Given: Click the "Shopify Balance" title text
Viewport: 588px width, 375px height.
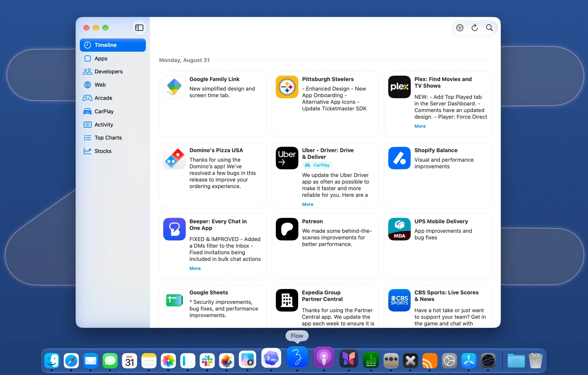Looking at the screenshot, I should coord(436,150).
